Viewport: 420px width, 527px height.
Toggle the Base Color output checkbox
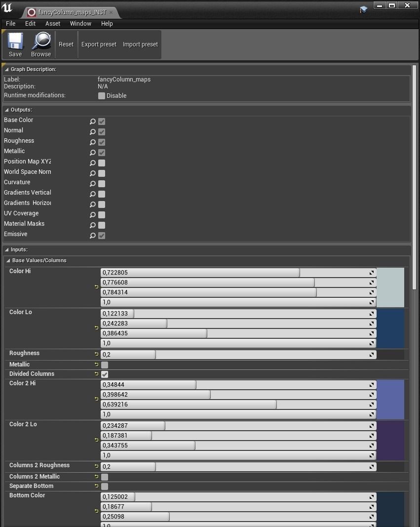coord(102,122)
